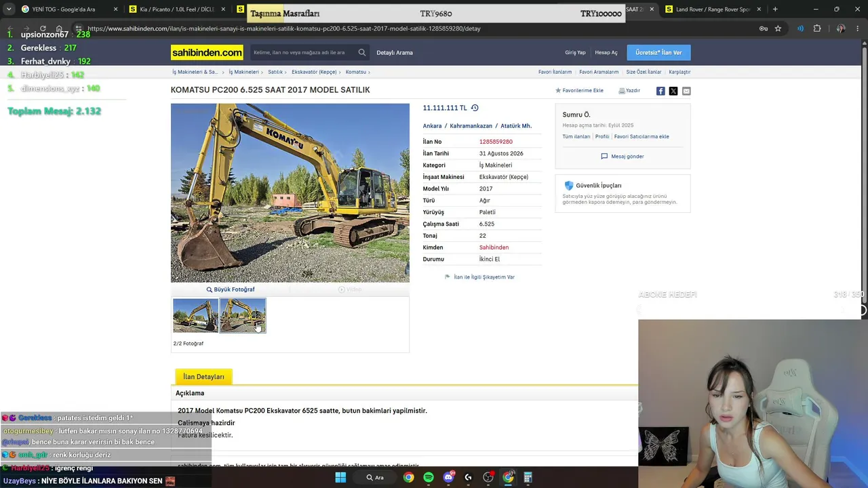Click the Kahramankazan location link
The width and height of the screenshot is (868, 488).
pos(471,126)
